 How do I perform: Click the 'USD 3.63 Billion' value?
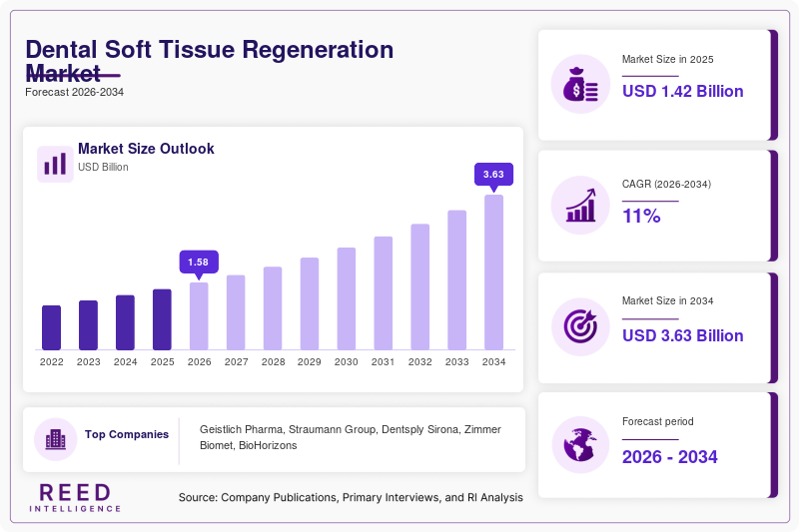(x=683, y=335)
